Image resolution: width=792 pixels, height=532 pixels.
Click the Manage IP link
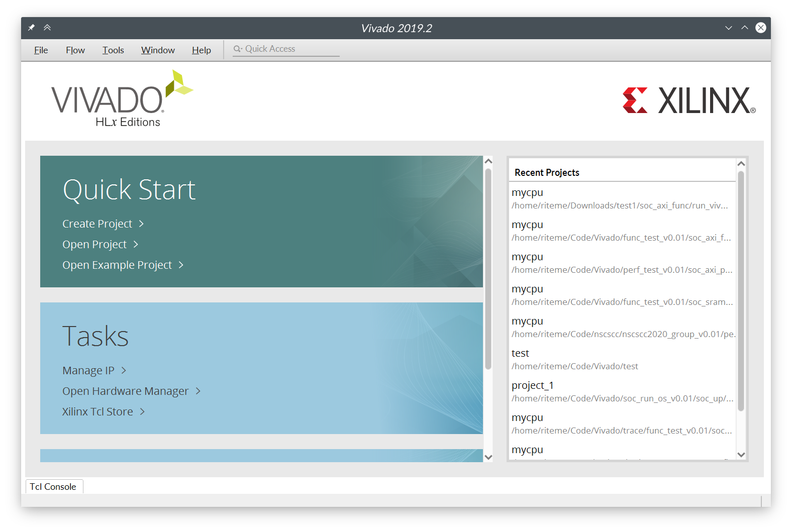click(88, 370)
